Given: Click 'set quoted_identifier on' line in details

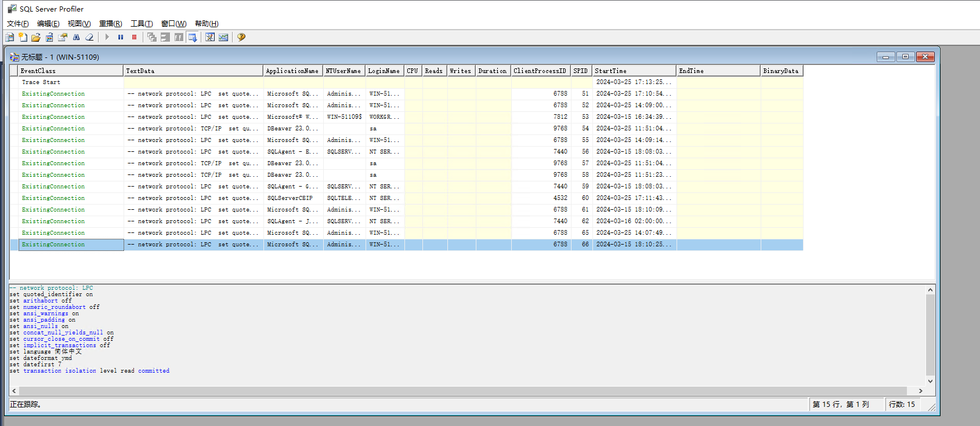Looking at the screenshot, I should coord(51,294).
